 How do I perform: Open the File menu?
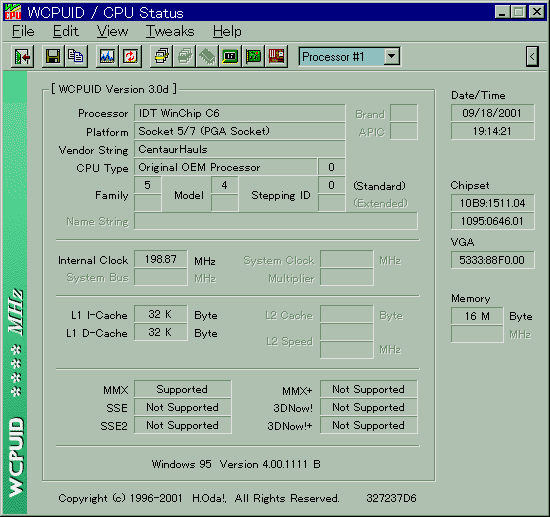[x=23, y=32]
